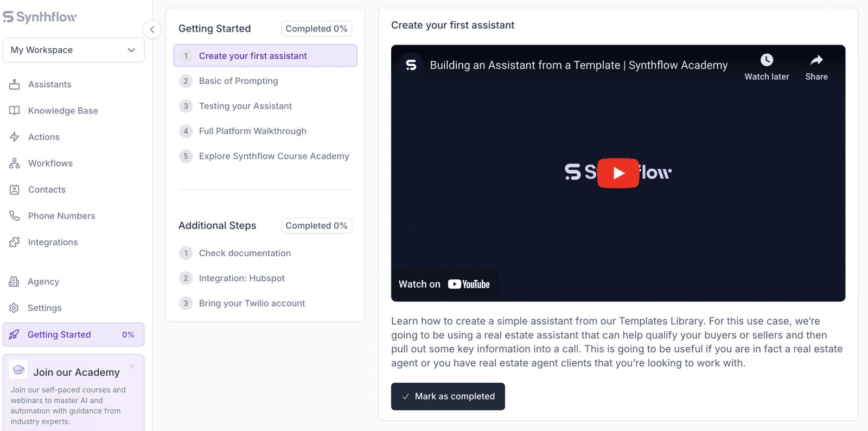Play the Synthflow Academy video
Viewport: 868px width, 431px height.
(x=618, y=173)
